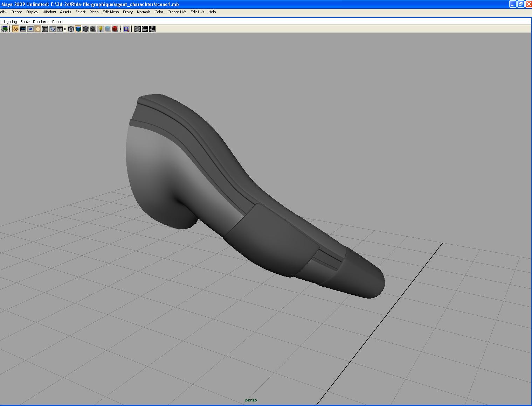This screenshot has width=532, height=406.
Task: Open the Mesh menu
Action: click(94, 12)
